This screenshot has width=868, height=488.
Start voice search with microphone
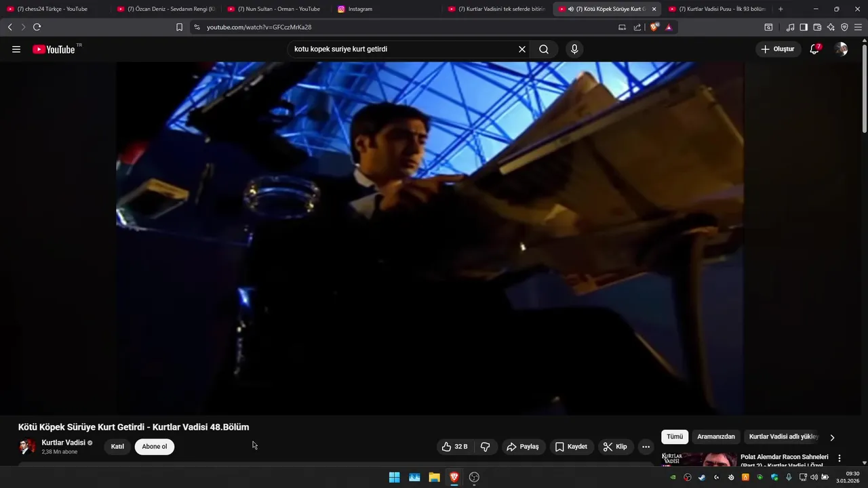pos(574,49)
